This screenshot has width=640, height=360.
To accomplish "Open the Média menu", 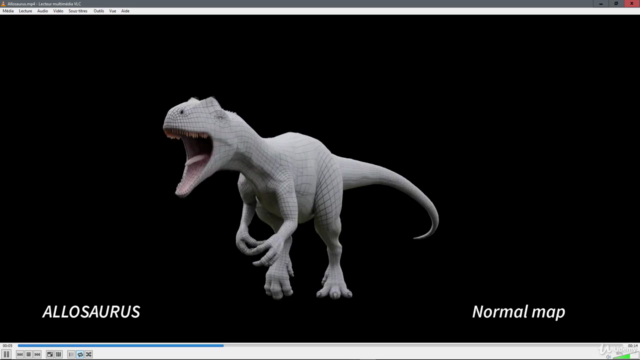I will 8,11.
